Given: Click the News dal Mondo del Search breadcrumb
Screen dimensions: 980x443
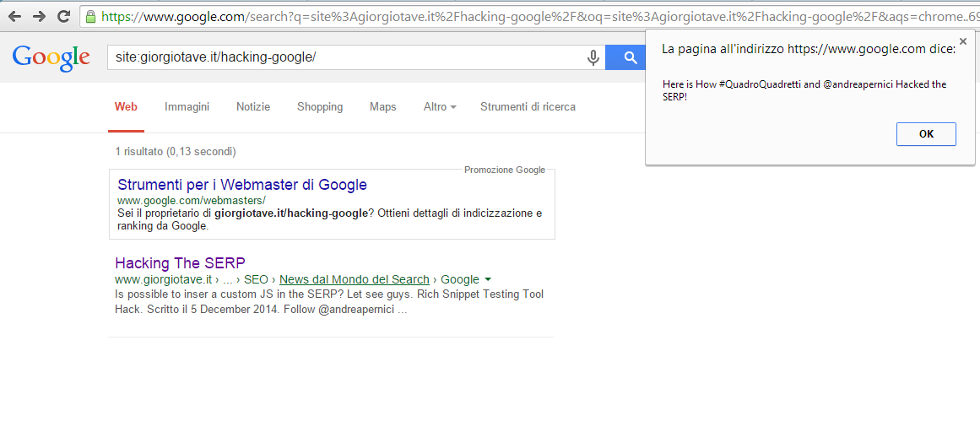Looking at the screenshot, I should point(355,279).
